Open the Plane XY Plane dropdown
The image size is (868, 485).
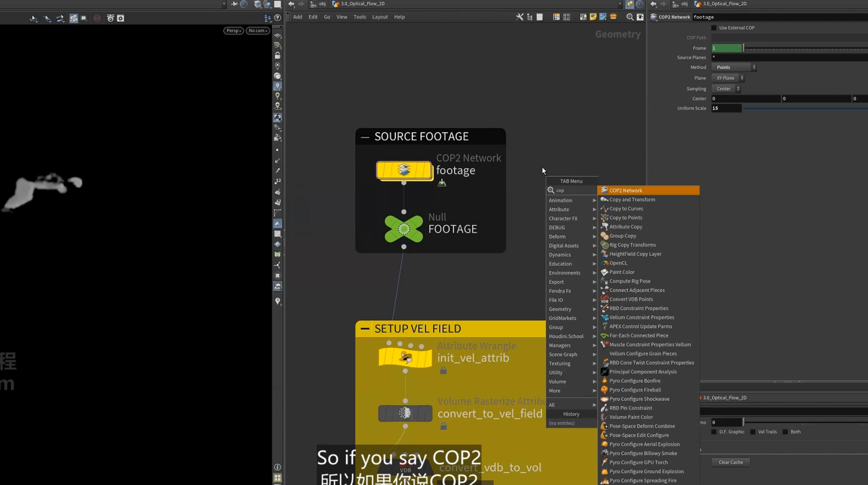[x=728, y=78]
